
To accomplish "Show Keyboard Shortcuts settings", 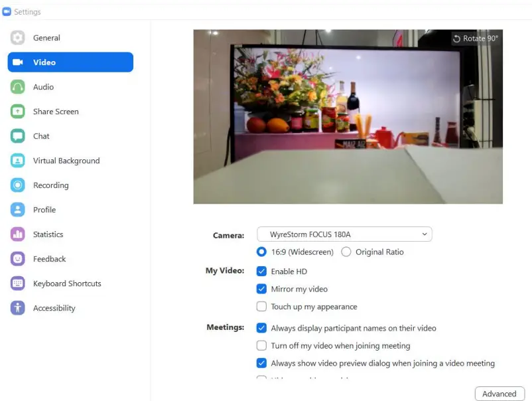I will click(x=70, y=283).
